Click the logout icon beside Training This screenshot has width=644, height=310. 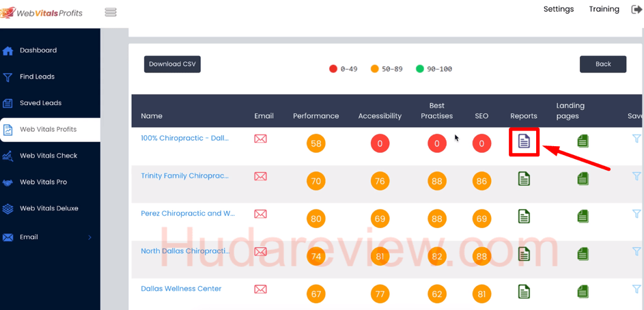pyautogui.click(x=636, y=10)
